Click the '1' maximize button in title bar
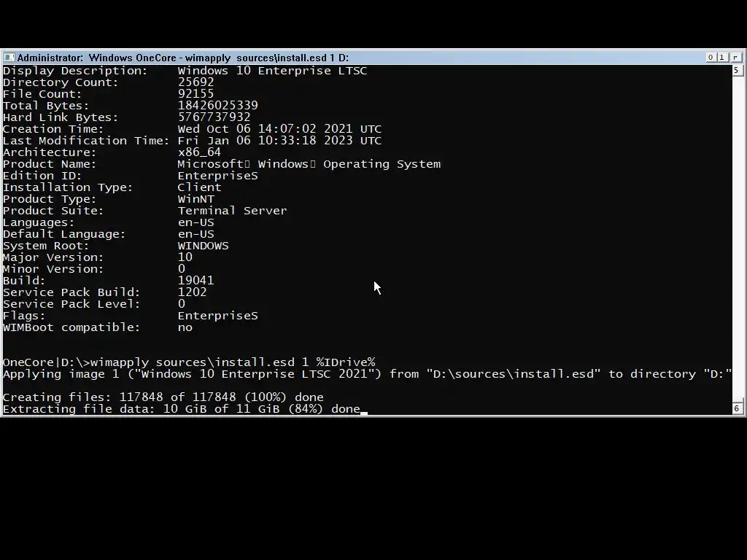The image size is (747, 560). (721, 57)
